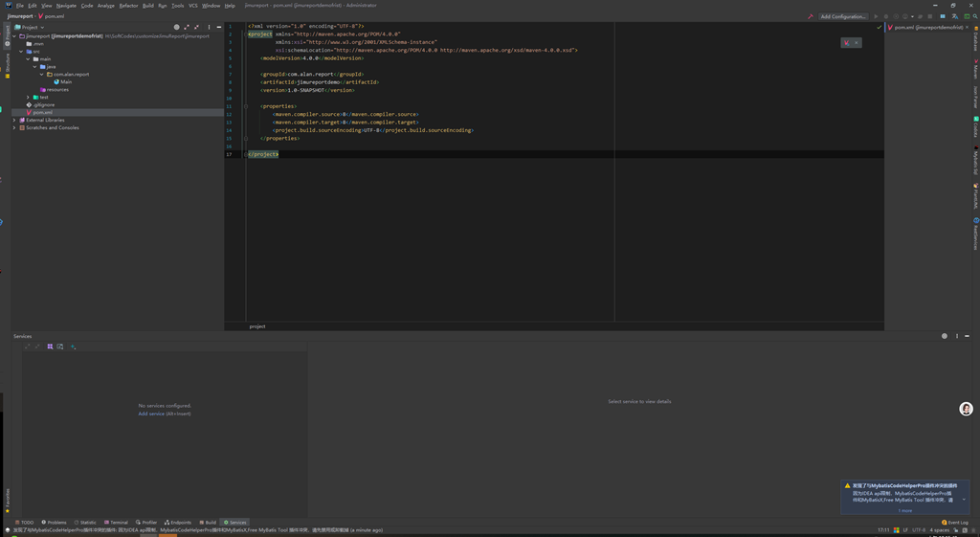
Task: Open the File menu
Action: pos(20,6)
